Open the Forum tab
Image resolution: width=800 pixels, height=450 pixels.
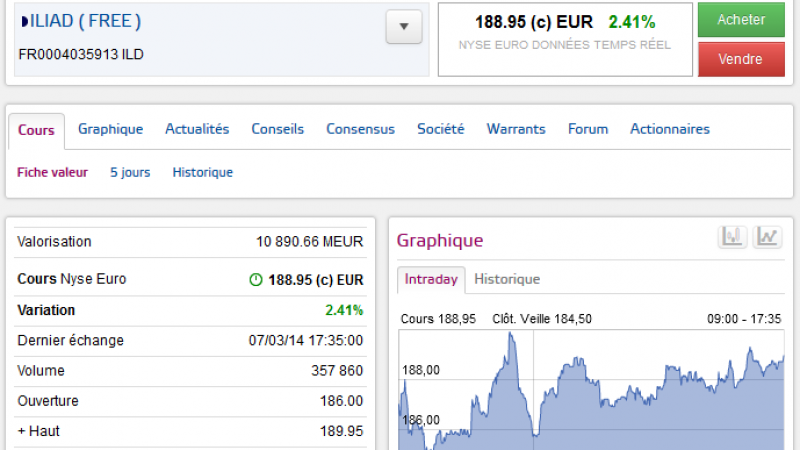588,129
